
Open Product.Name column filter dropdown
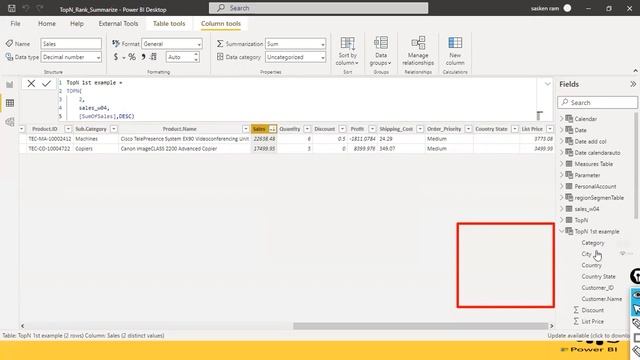pos(246,129)
